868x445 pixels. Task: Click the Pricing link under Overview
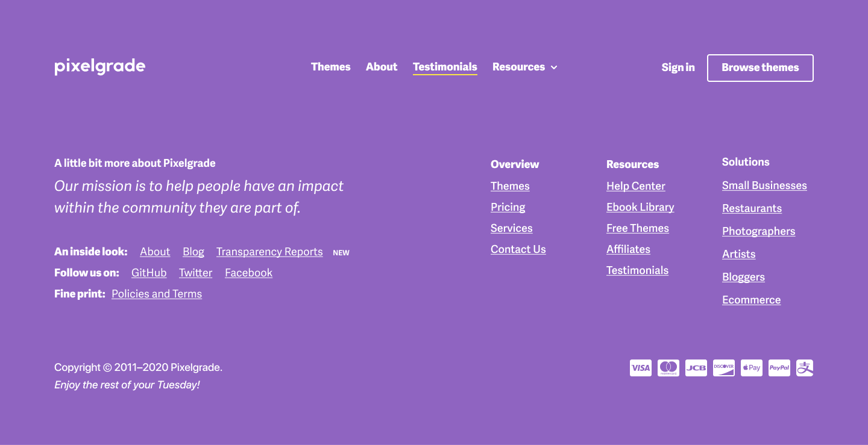(x=508, y=207)
